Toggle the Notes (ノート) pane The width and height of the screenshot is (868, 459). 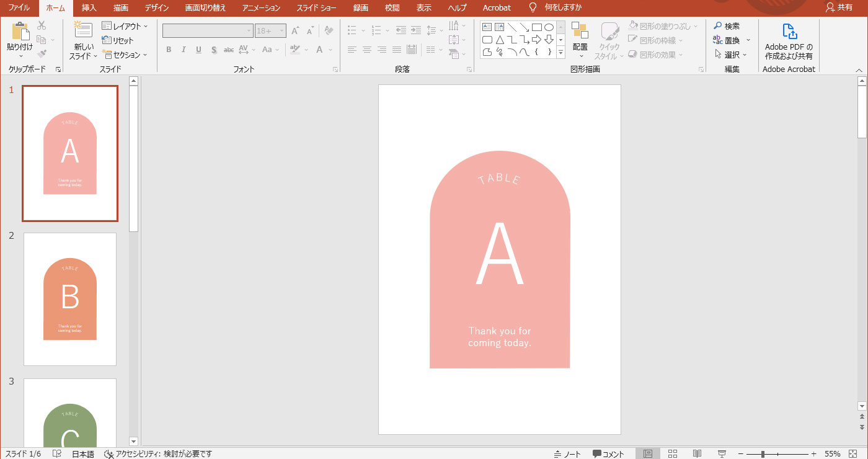pos(567,454)
